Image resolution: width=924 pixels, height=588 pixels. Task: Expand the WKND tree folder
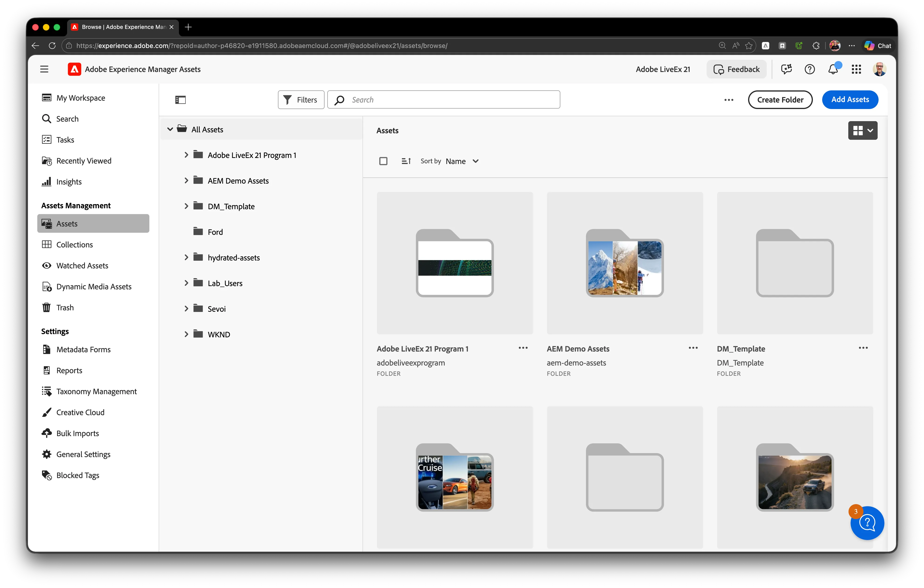(x=186, y=334)
